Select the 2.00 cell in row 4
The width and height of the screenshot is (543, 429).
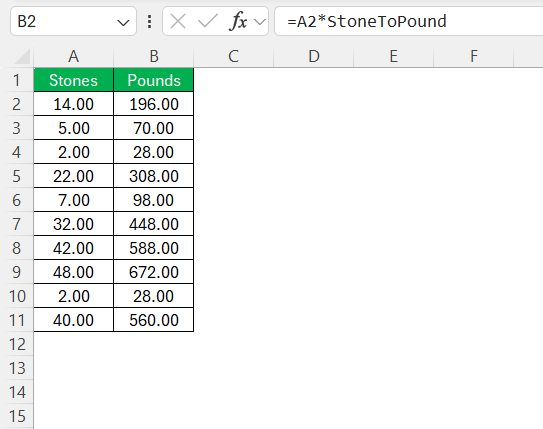point(73,152)
